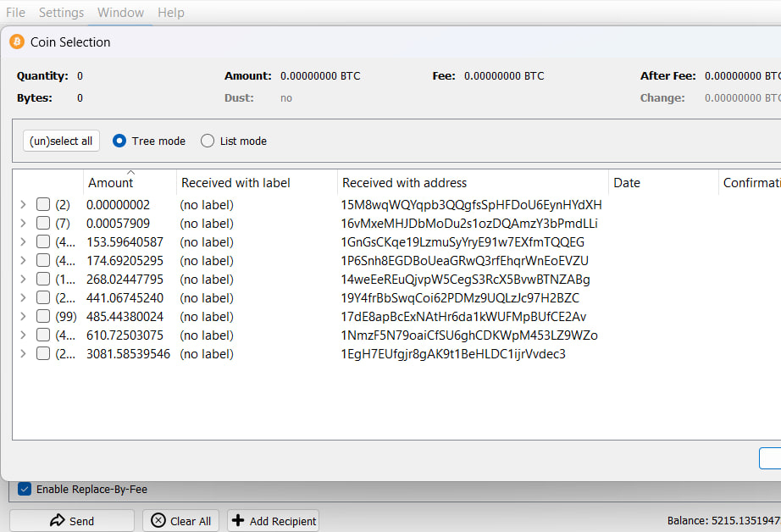Check the box for amount 0.00057909
Screen dimensions: 781x532
click(x=43, y=223)
